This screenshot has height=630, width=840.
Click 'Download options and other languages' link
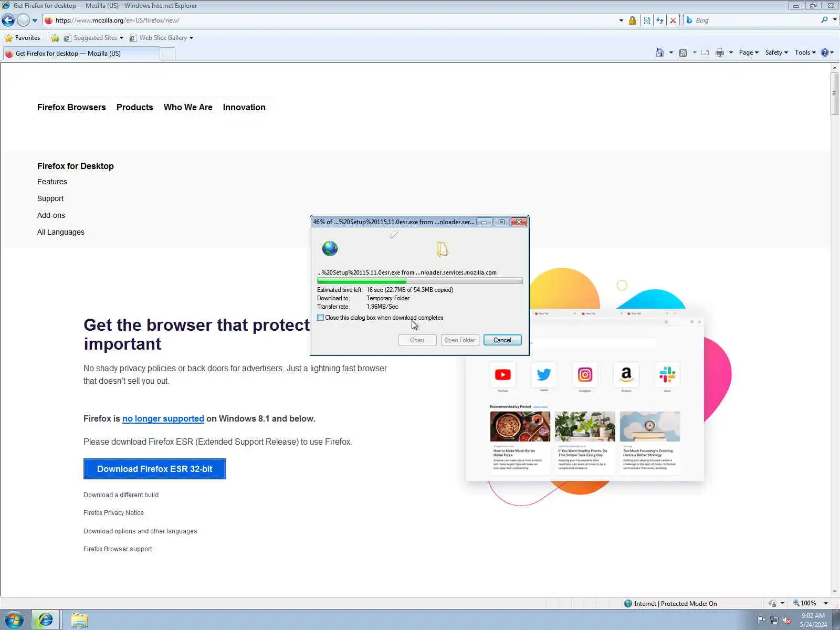pos(140,531)
